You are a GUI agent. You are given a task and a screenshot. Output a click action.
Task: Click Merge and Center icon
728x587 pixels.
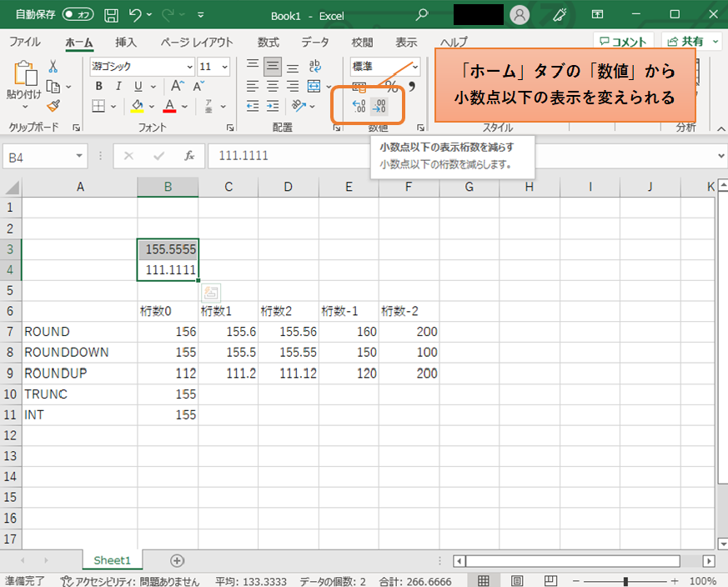point(314,87)
